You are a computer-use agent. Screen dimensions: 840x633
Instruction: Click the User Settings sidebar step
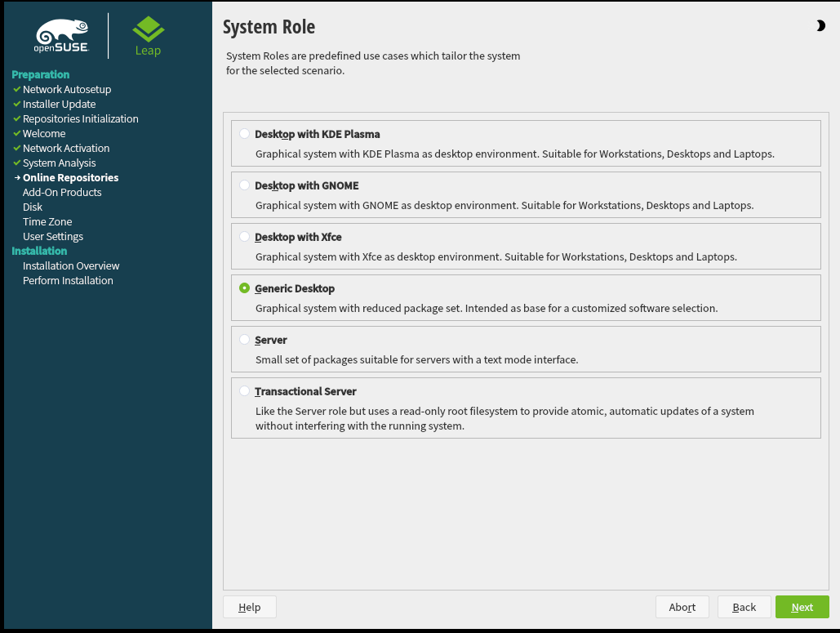(x=53, y=236)
